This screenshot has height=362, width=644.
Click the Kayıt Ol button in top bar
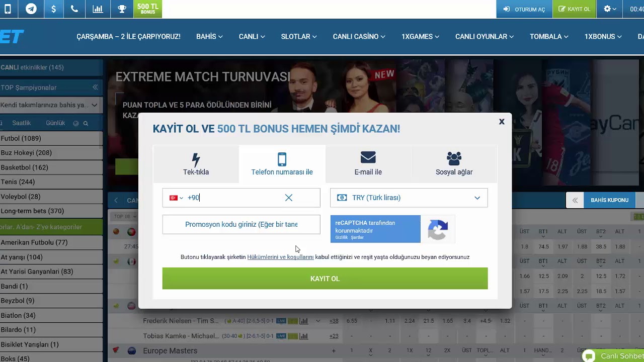[574, 9]
